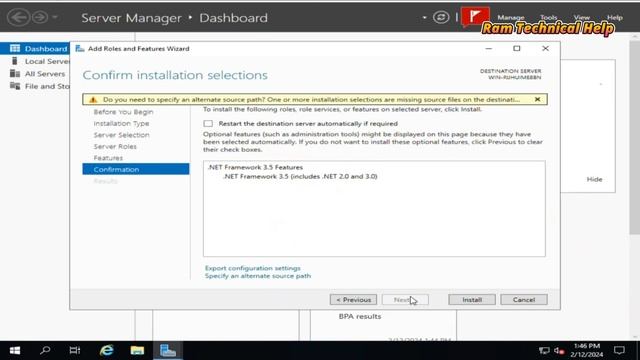The image size is (640, 360).
Task: Click the Previous button
Action: point(353,300)
